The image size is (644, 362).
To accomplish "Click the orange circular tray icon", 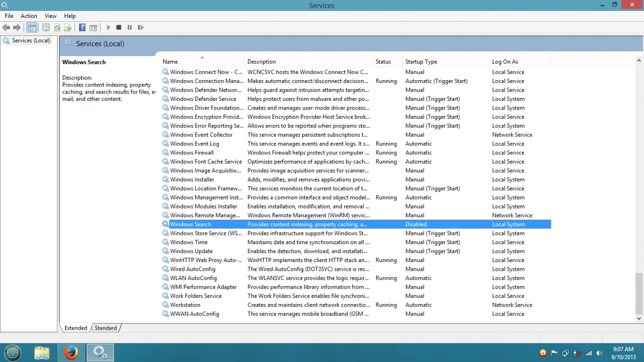I will [543, 353].
